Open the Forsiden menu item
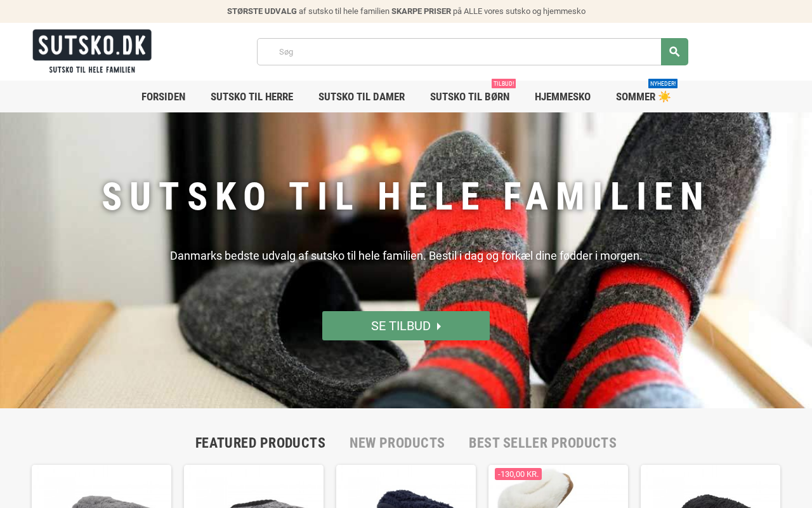812x508 pixels. pos(164,97)
